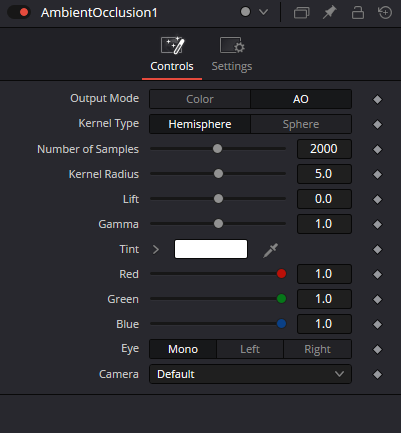Switch to the Settings tab
Image resolution: width=401 pixels, height=433 pixels.
(x=232, y=55)
